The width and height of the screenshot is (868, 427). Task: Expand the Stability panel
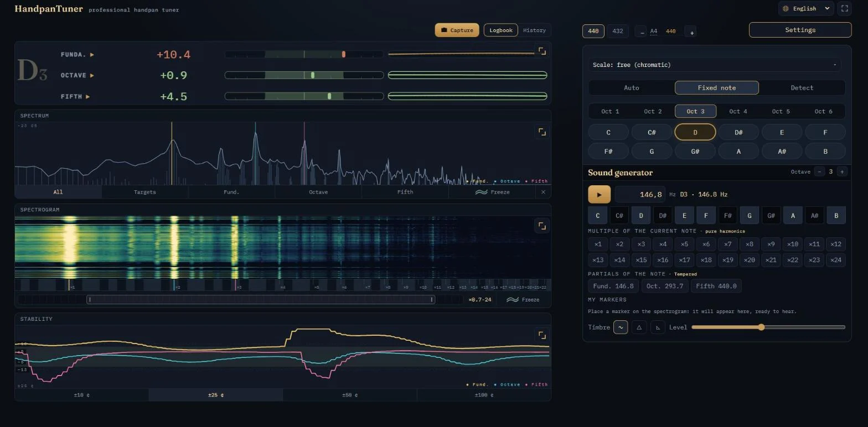[542, 335]
